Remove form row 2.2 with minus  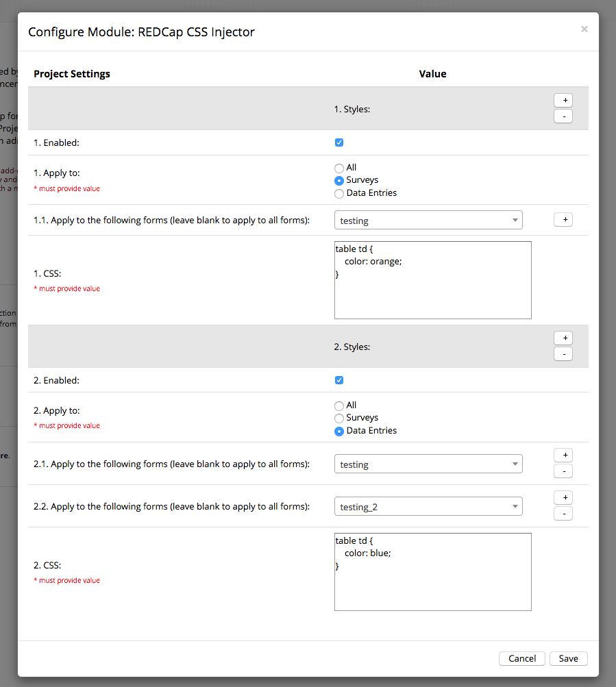(563, 514)
